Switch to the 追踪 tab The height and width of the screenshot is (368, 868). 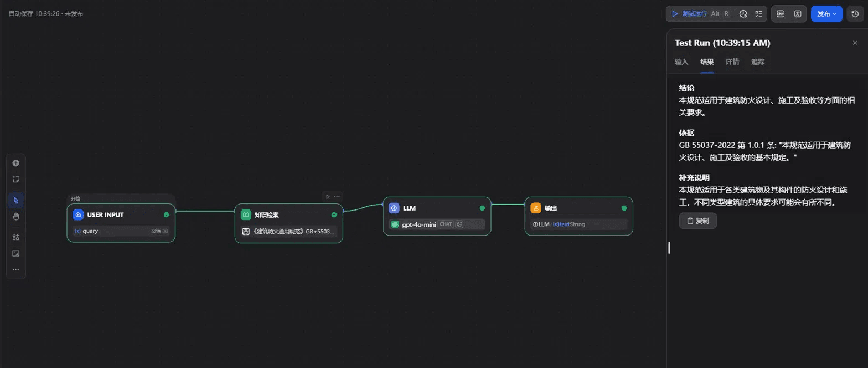(758, 62)
